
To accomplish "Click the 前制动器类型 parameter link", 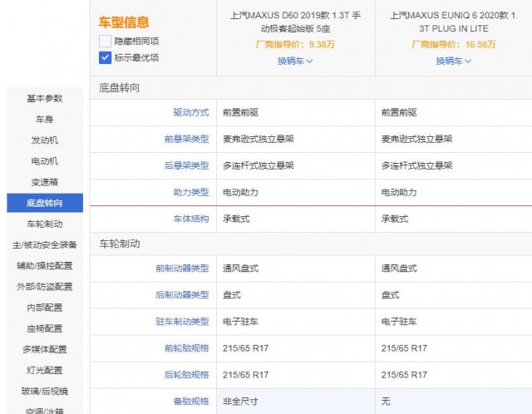I will pyautogui.click(x=182, y=269).
